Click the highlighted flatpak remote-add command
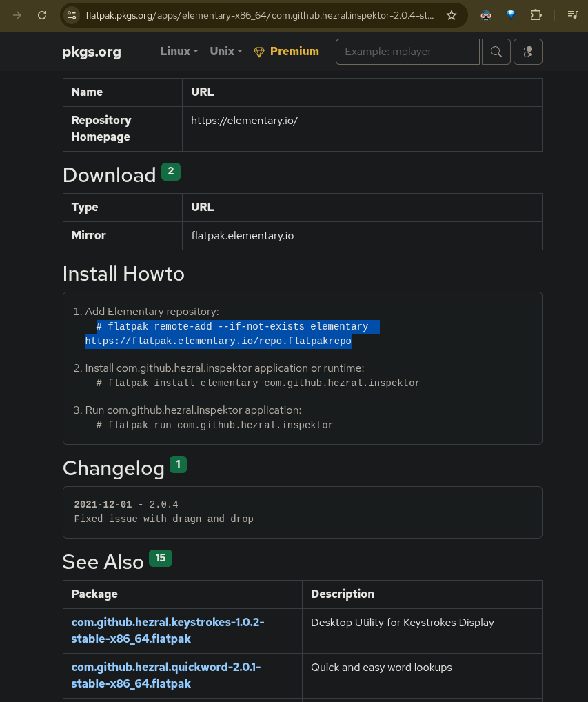This screenshot has width=588, height=702. pyautogui.click(x=232, y=334)
